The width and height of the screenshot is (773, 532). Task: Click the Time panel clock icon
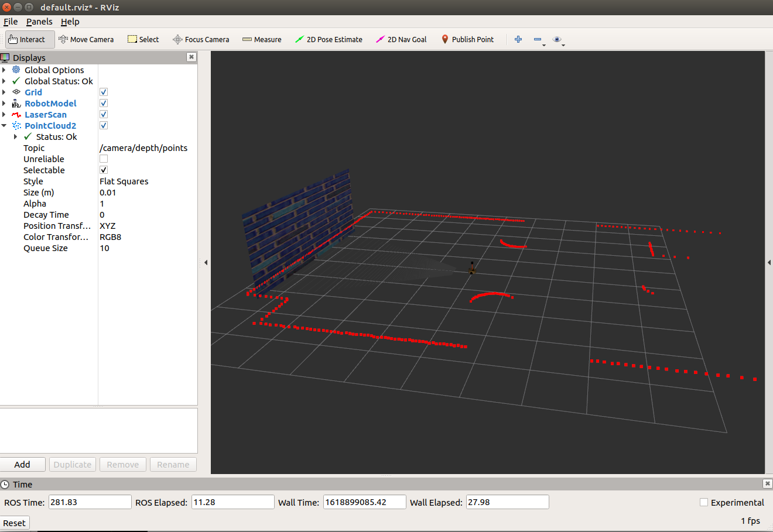click(5, 484)
